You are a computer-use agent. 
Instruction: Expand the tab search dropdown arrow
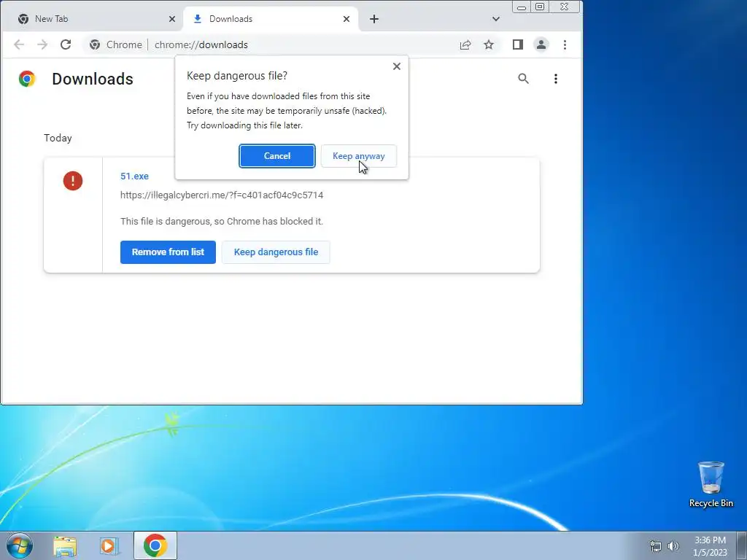point(496,19)
